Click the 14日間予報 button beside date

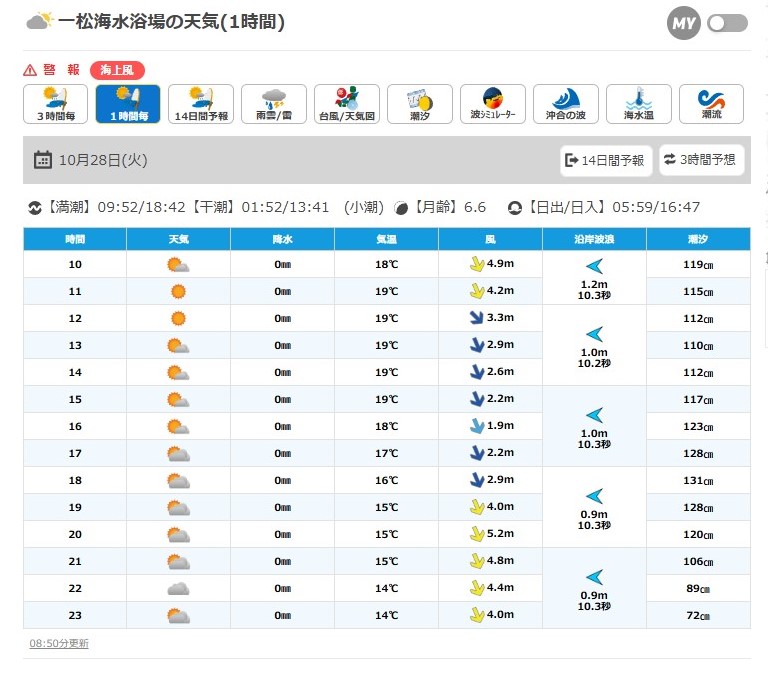tap(606, 160)
